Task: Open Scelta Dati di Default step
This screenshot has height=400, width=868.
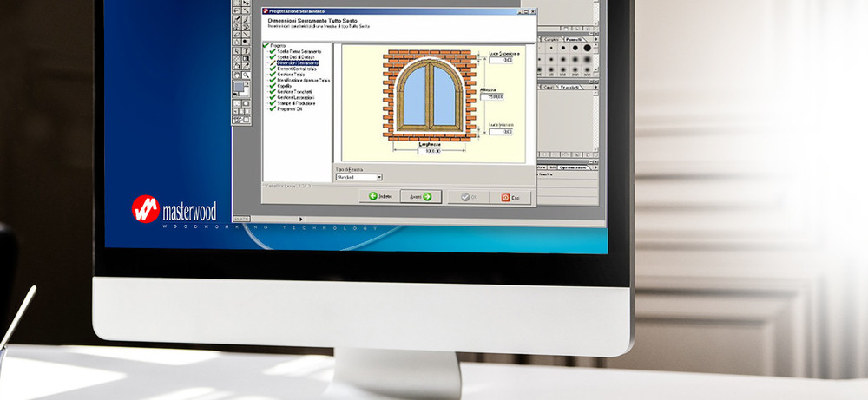Action: click(296, 57)
